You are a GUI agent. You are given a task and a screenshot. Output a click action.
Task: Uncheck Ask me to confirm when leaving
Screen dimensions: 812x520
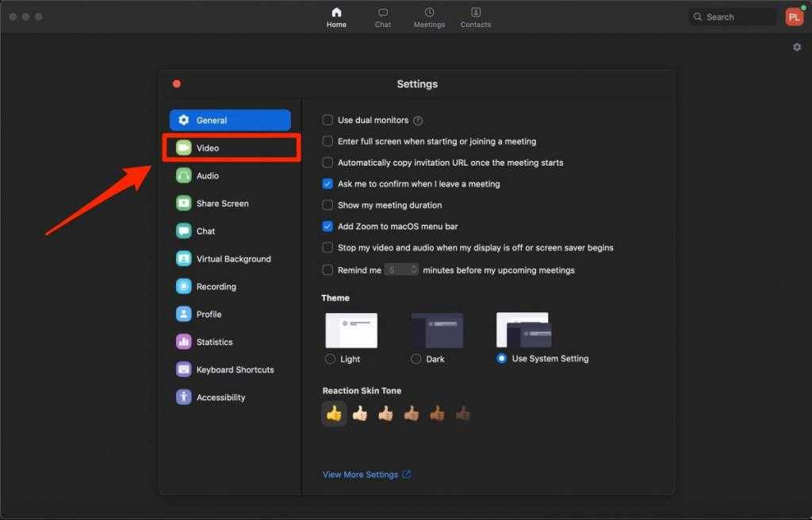327,184
